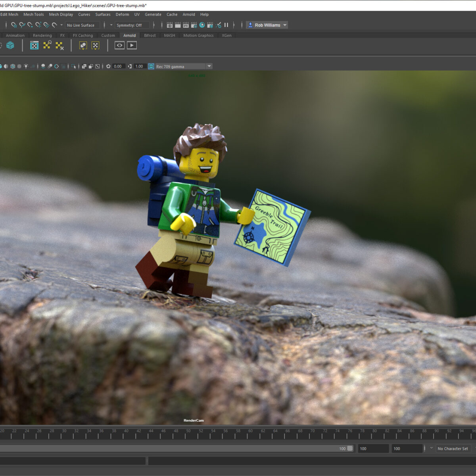Open the Mesh Display menu
476x476 pixels.
61,14
